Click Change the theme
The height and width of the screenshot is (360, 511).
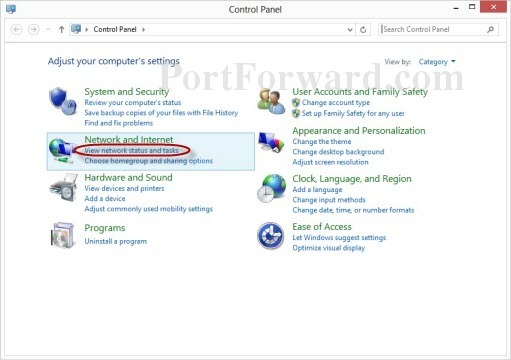click(322, 142)
